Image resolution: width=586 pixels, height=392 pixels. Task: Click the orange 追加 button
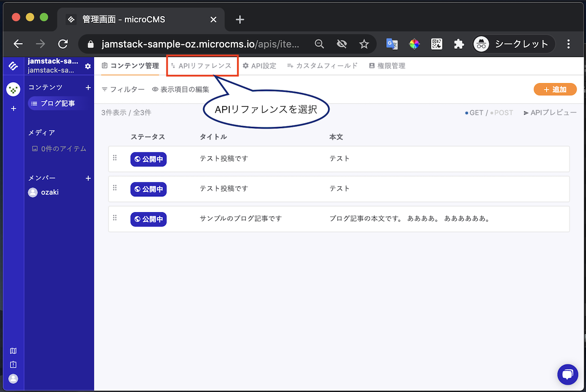coord(555,90)
